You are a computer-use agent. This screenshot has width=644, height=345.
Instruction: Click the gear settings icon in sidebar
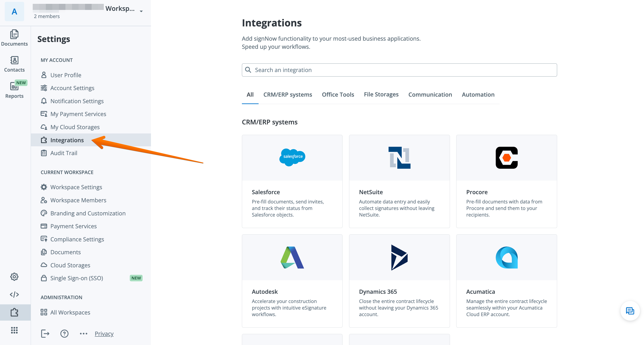[14, 276]
